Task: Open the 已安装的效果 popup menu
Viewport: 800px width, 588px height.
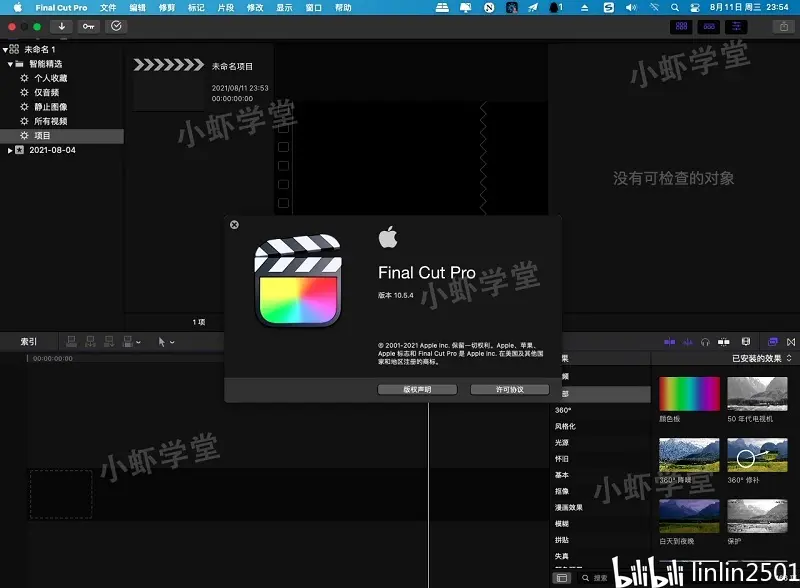Action: [x=762, y=358]
